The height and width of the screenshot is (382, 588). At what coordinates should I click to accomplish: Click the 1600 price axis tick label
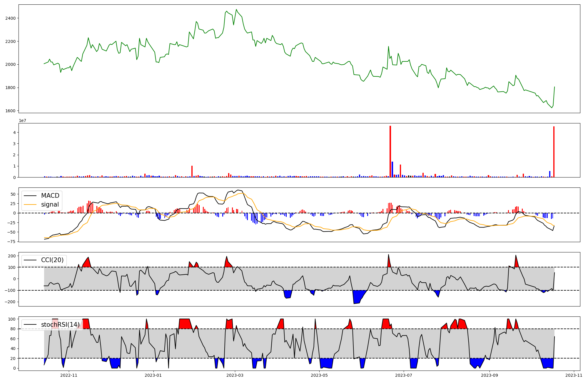coord(11,111)
